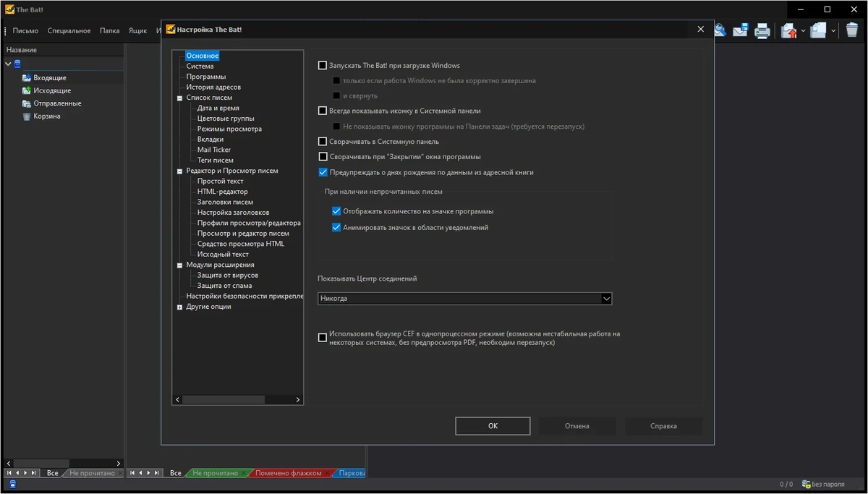The height and width of the screenshot is (494, 868).
Task: Collapse the Список писем tree node
Action: pos(179,98)
